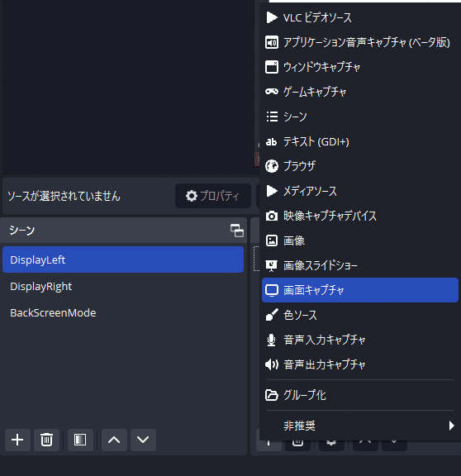Click the ソースが選択されていません label
Screen dimensions: 461x476
click(x=64, y=196)
